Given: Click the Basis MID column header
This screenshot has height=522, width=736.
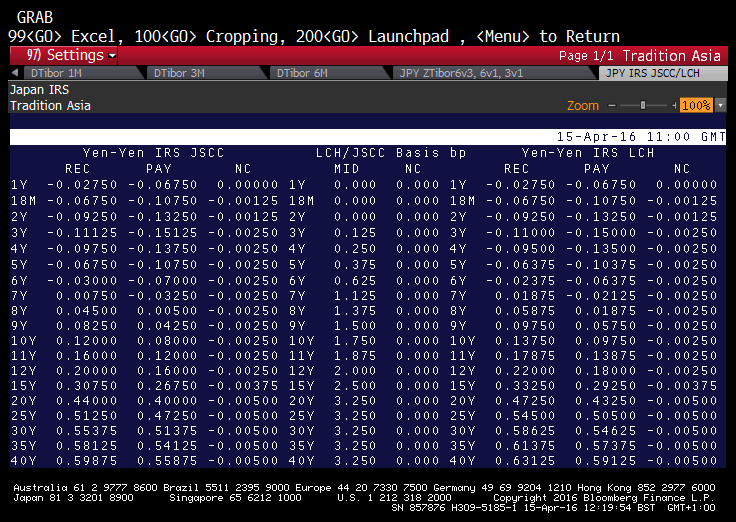Looking at the screenshot, I should tap(347, 169).
